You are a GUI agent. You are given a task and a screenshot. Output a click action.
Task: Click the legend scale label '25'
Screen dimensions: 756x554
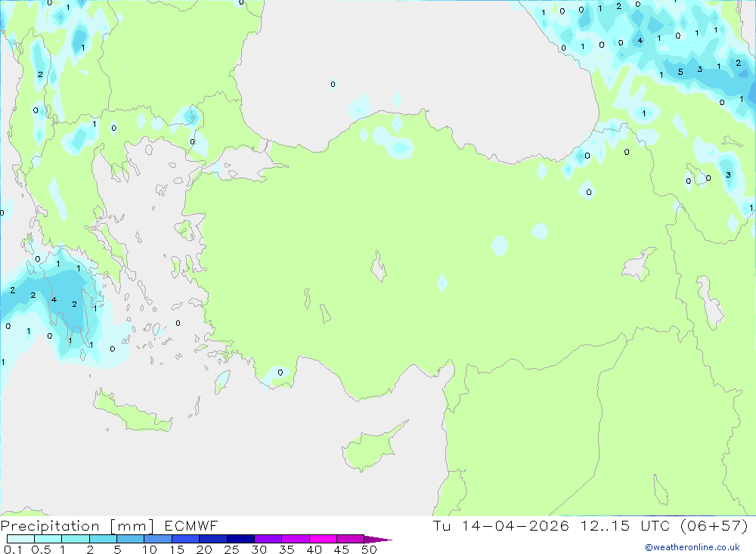(x=232, y=549)
